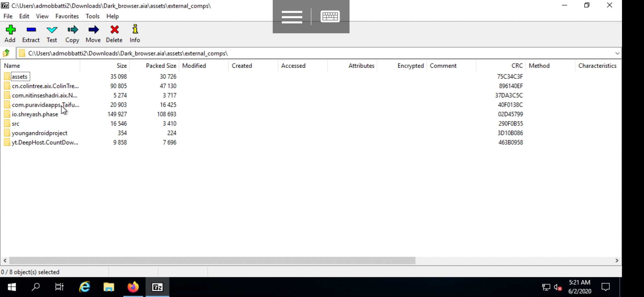Open the Tools menu
The image size is (644, 297).
92,16
